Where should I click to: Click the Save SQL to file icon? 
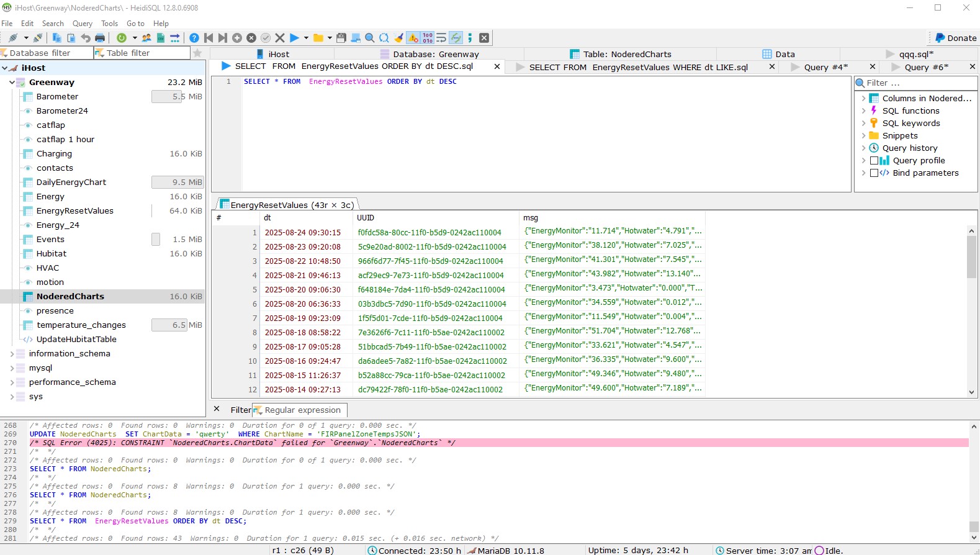[x=341, y=38]
